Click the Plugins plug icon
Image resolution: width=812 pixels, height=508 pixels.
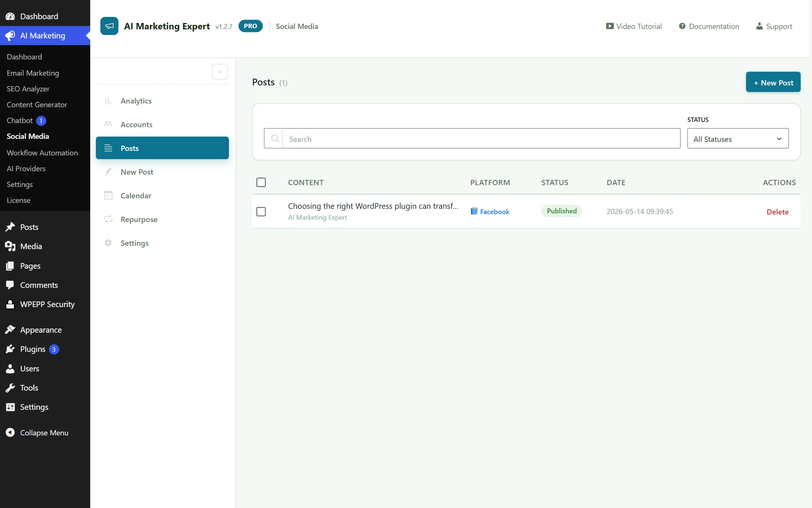pyautogui.click(x=10, y=349)
